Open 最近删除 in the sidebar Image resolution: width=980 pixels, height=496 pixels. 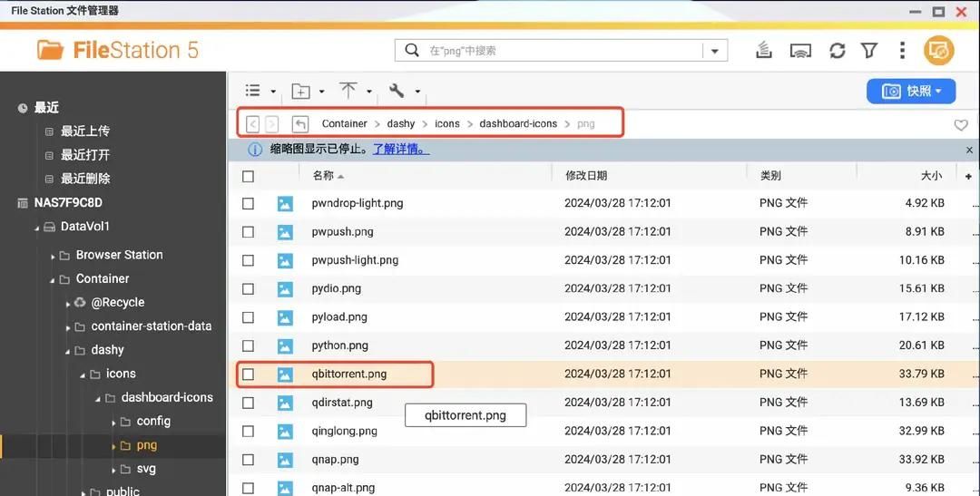tap(85, 179)
